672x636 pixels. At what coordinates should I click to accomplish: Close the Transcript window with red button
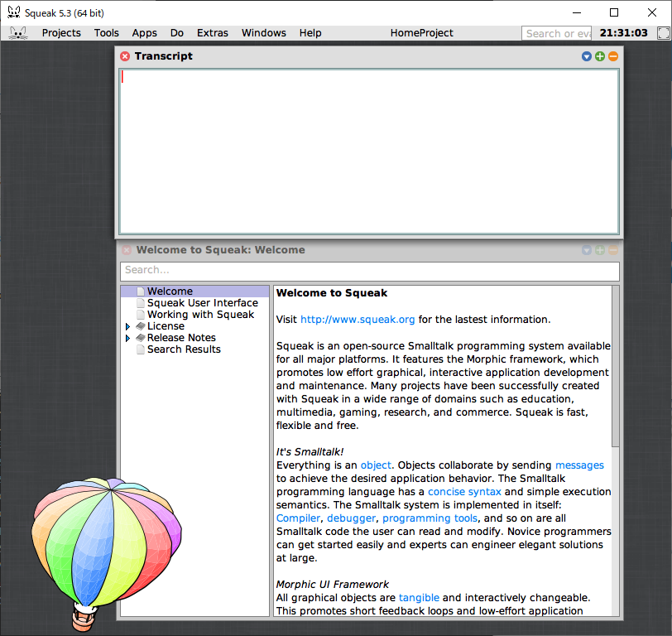125,56
